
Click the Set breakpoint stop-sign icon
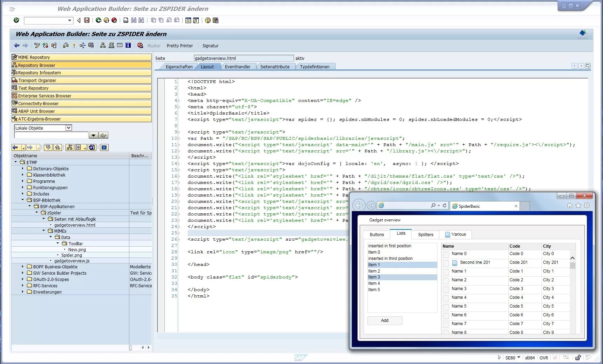[x=140, y=46]
